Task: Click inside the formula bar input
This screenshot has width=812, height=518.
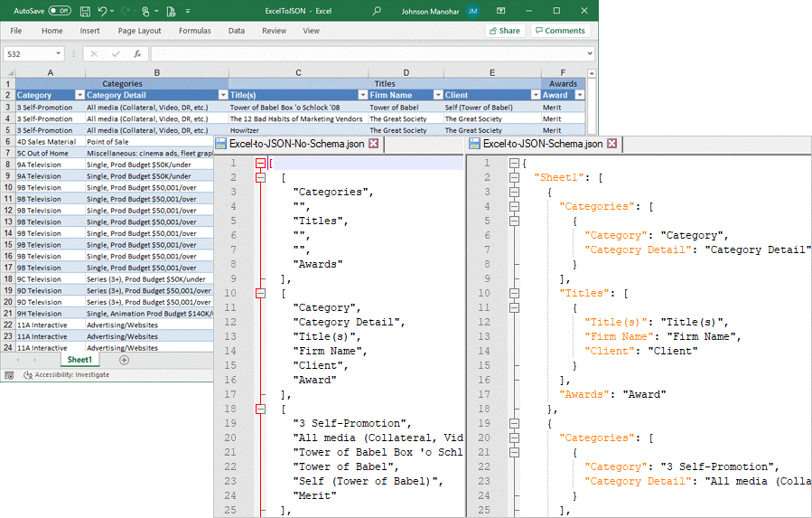Action: click(x=361, y=54)
